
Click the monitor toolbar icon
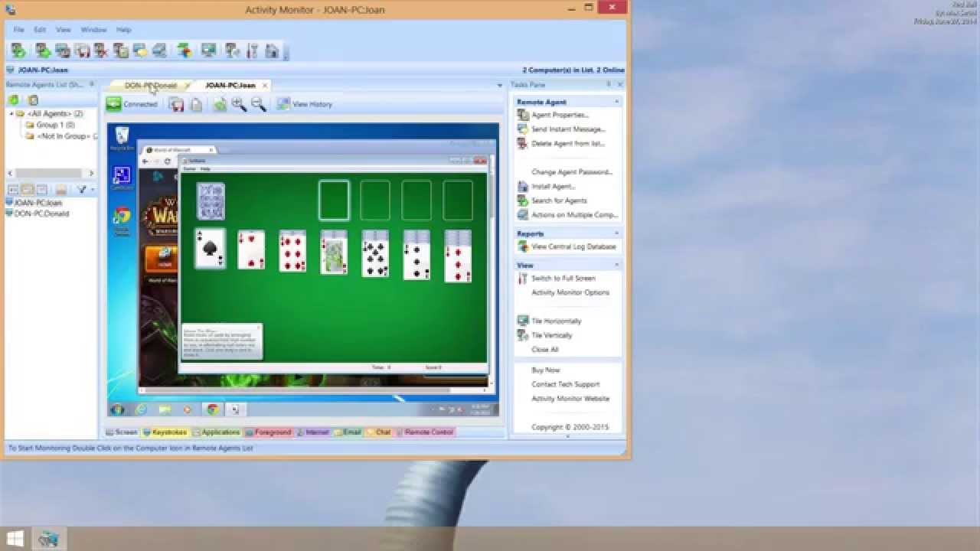point(208,51)
